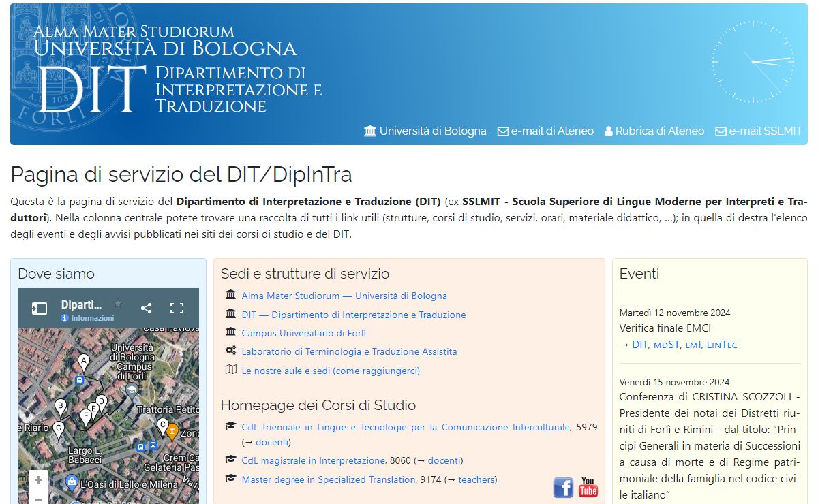Open DIT link under Verifica finale EMCI
Image resolution: width=818 pixels, height=504 pixels.
click(639, 345)
